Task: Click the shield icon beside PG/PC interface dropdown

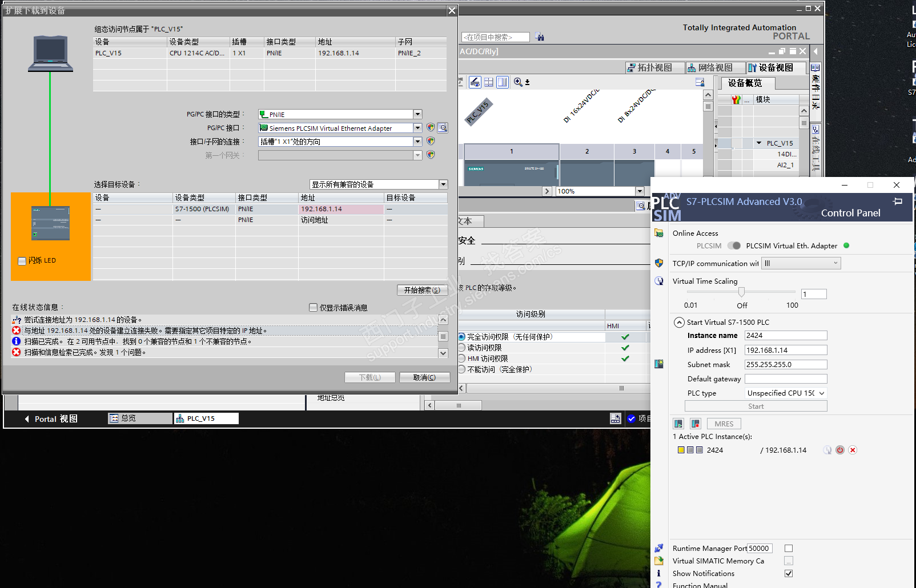Action: 431,128
